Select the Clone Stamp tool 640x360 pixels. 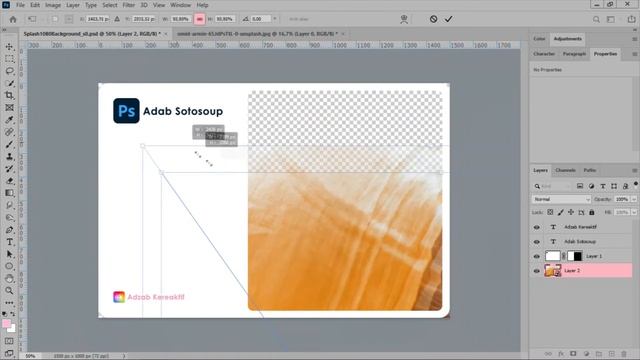(9, 157)
